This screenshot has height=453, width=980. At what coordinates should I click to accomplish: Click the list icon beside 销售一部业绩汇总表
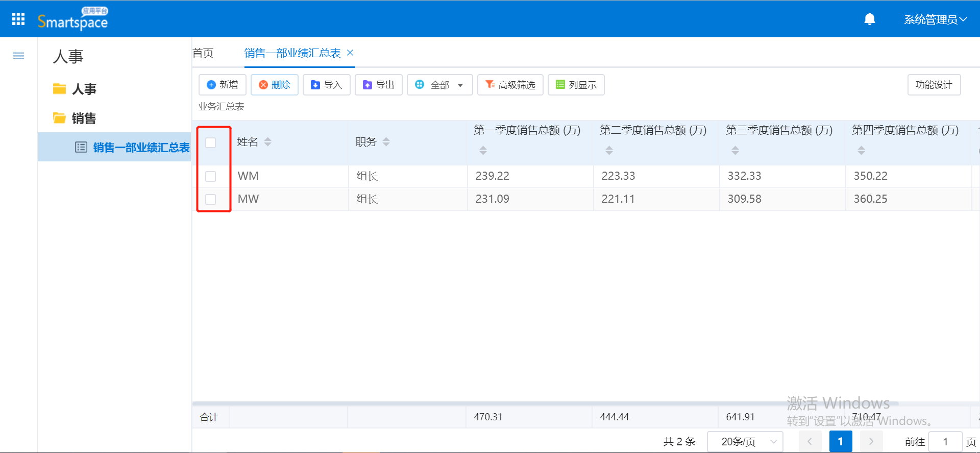pyautogui.click(x=81, y=148)
